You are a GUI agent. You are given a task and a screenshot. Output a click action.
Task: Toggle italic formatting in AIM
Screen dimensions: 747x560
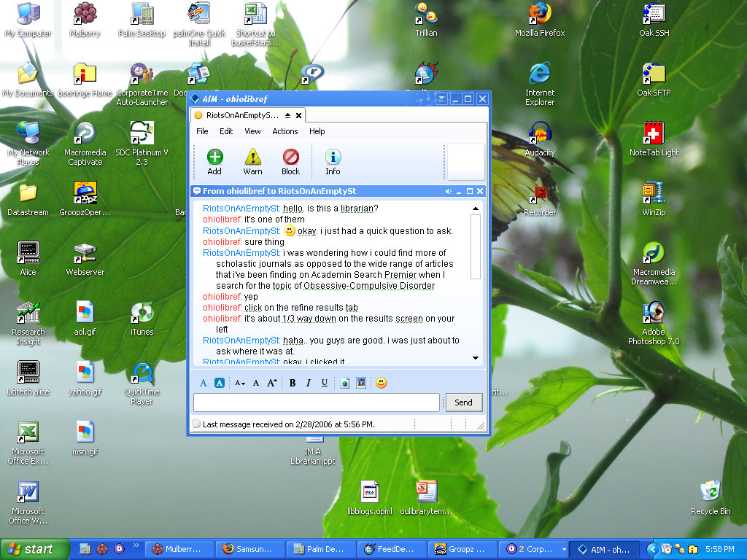(x=309, y=383)
